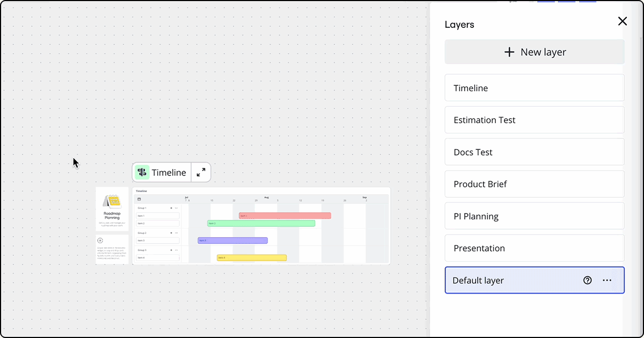The height and width of the screenshot is (338, 644).
Task: Open help icon on Default layer
Action: pos(588,281)
